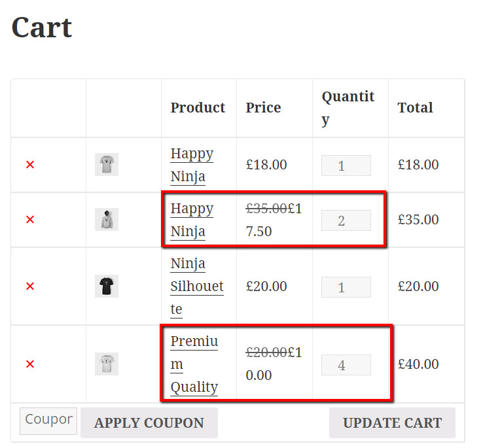Remove Ninja Silhouette from the cart
The image size is (483, 448).
30,286
